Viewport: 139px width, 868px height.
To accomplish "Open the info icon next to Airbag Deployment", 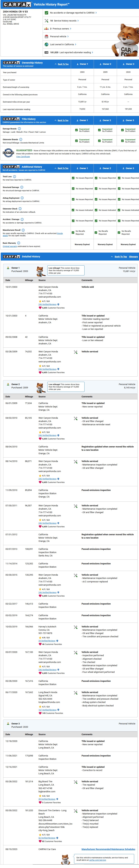I will click(22, 198).
